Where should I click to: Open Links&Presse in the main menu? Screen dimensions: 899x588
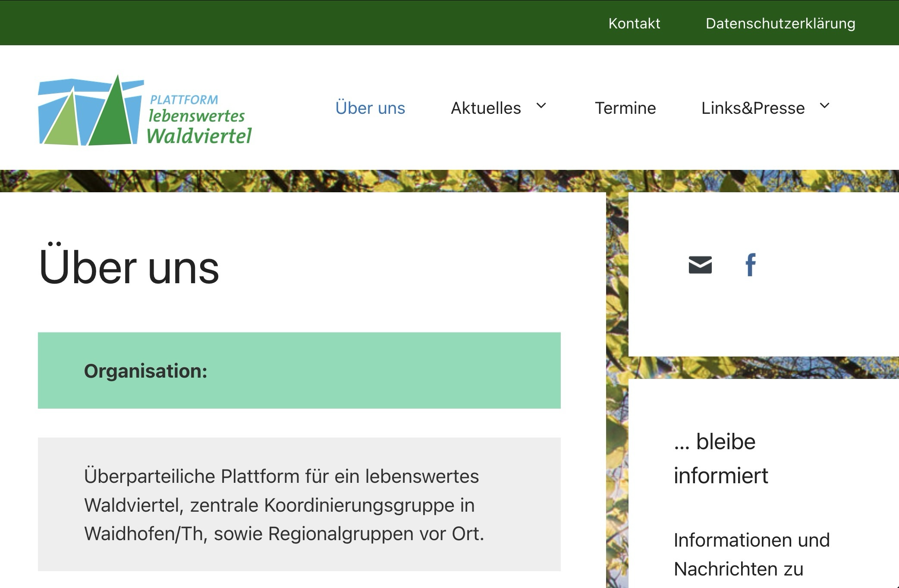[x=753, y=108]
